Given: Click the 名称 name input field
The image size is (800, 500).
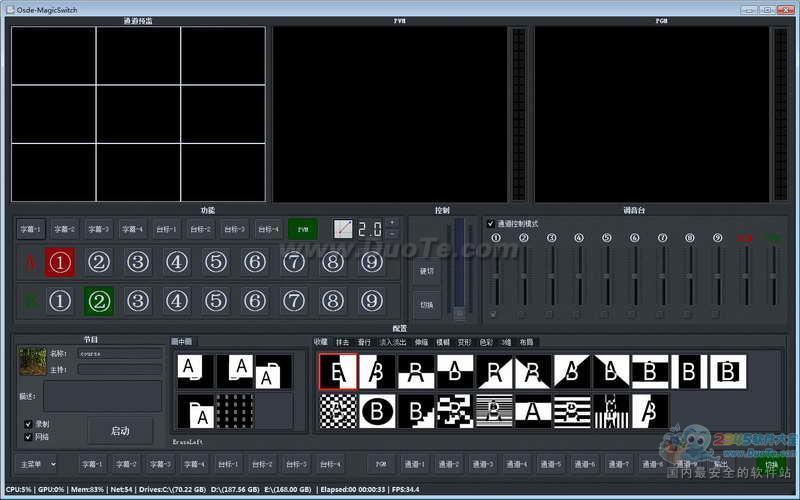Looking at the screenshot, I should click(x=120, y=353).
